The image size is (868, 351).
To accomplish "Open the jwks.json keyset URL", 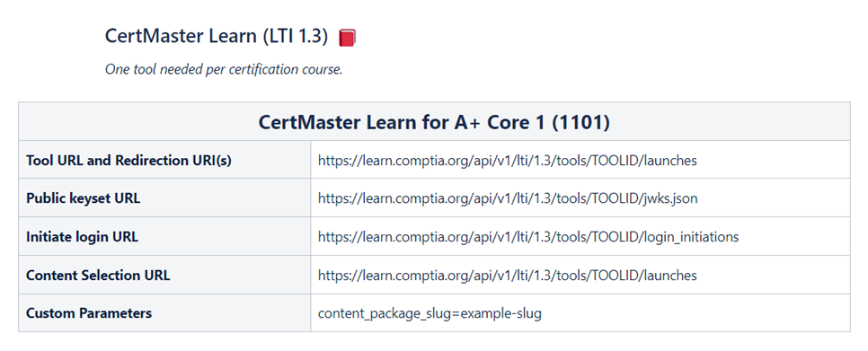I will [x=508, y=198].
